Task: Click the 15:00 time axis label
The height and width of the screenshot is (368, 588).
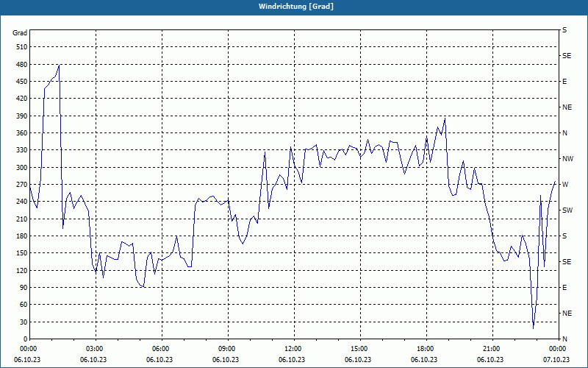Action: pos(360,349)
